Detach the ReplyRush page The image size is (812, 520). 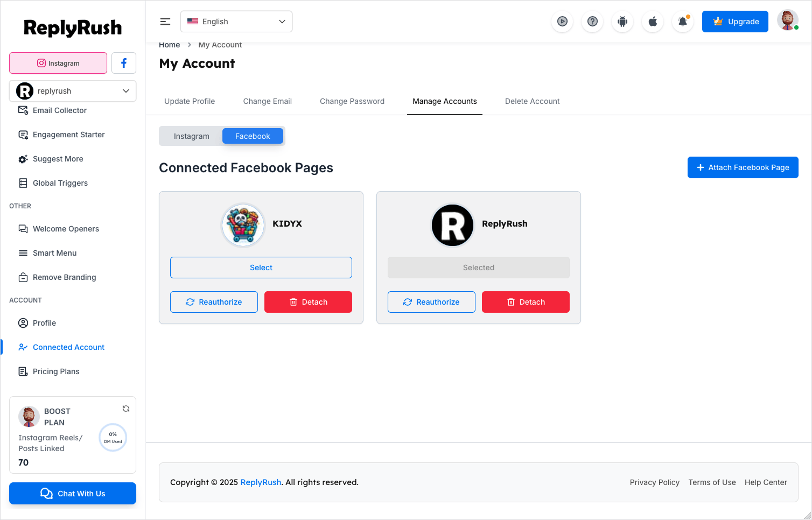point(526,302)
